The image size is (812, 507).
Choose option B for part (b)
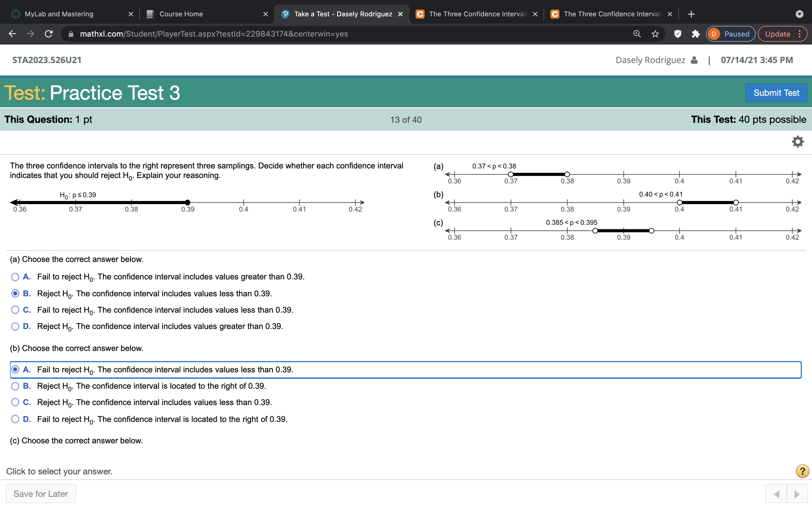click(x=15, y=386)
